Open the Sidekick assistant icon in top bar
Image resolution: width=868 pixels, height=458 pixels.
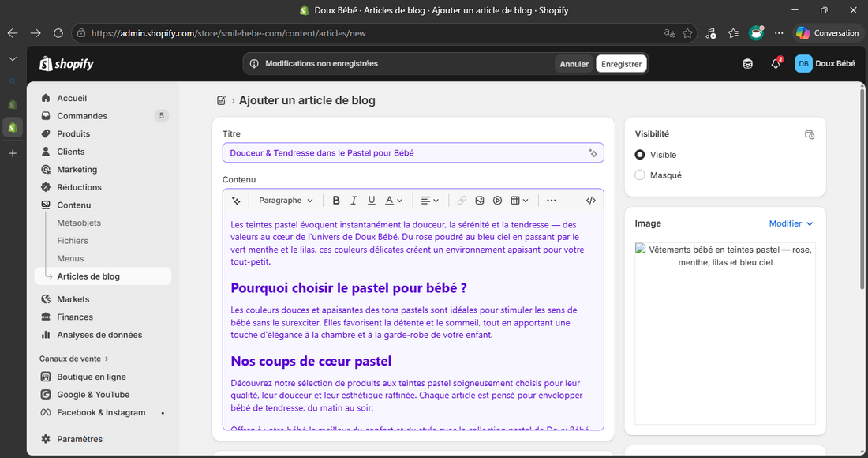747,64
